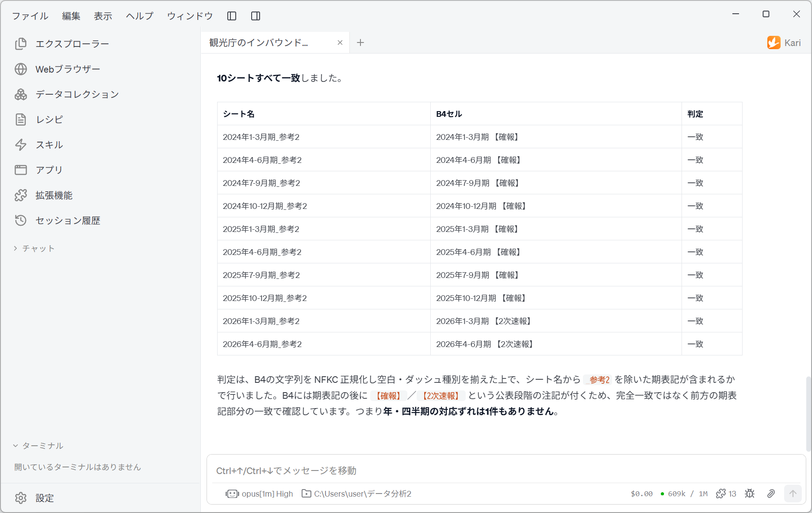Click the 609k / 1M context usage indicator

click(x=684, y=494)
